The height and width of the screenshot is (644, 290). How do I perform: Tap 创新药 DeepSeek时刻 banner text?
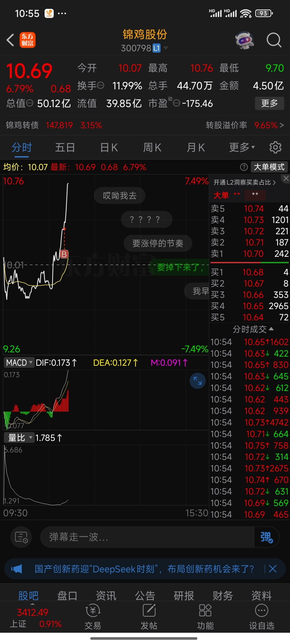point(144,569)
